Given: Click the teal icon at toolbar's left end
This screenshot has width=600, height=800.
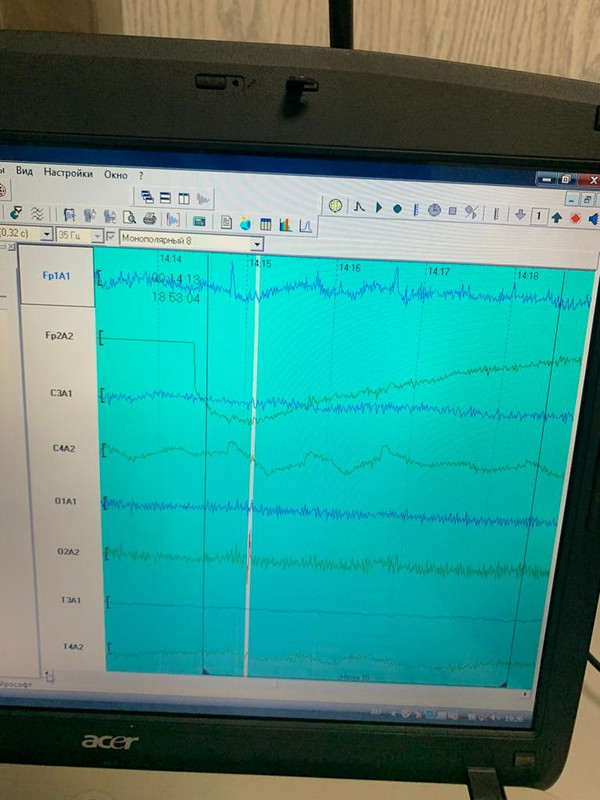Looking at the screenshot, I should pyautogui.click(x=16, y=213).
